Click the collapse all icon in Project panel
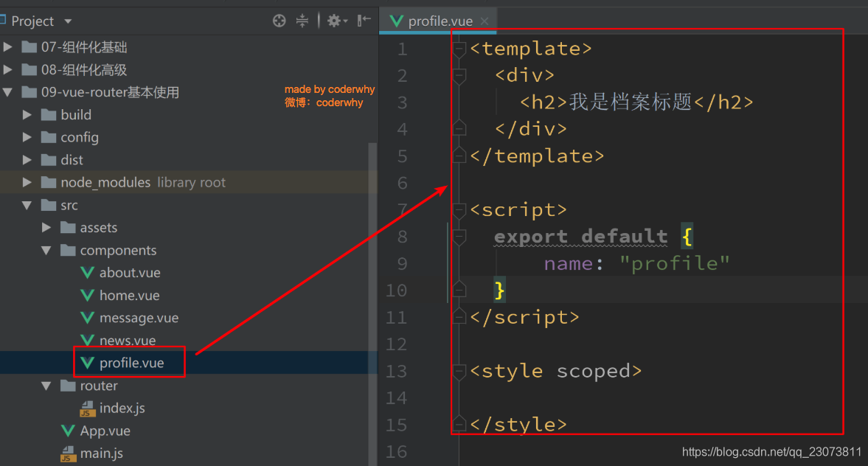The height and width of the screenshot is (466, 868). click(x=302, y=21)
